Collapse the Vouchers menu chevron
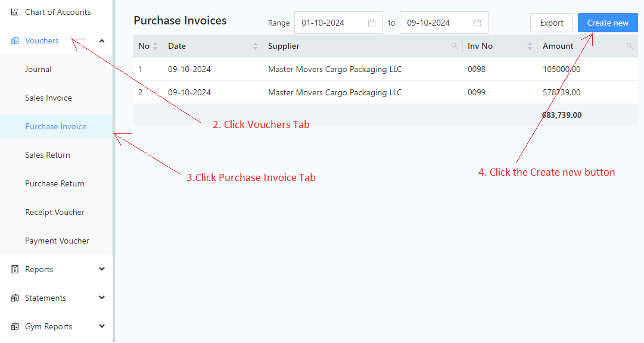 click(102, 40)
